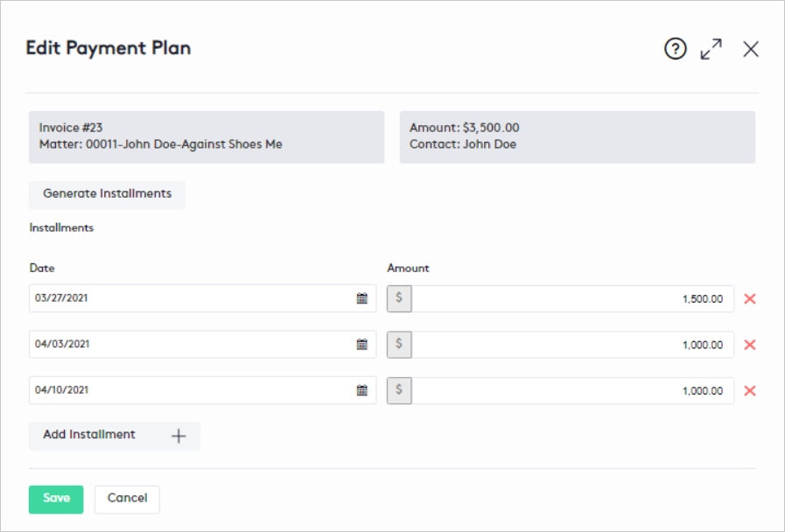Image resolution: width=785 pixels, height=532 pixels.
Task: Cancel editing the payment plan
Action: tap(127, 499)
